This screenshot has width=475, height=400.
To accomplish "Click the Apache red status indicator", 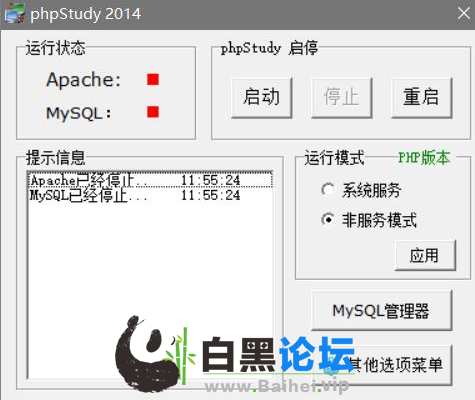I will pos(153,79).
